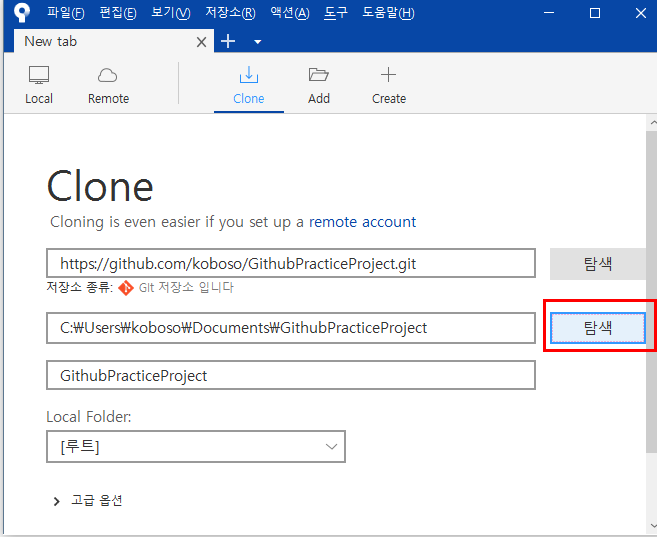
Task: Click the vertical scrollbar thumb
Action: click(x=652, y=291)
